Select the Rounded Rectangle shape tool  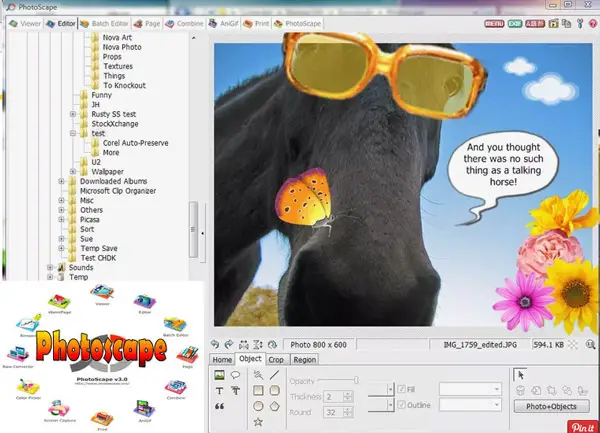[x=274, y=391]
